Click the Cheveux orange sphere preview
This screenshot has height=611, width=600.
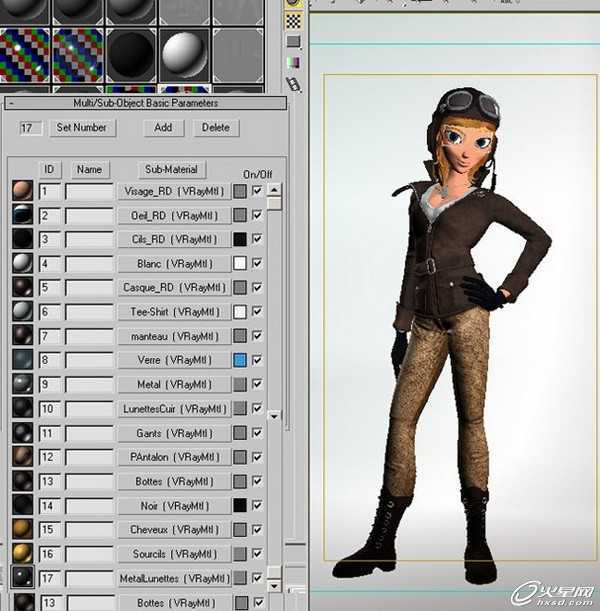click(x=23, y=529)
